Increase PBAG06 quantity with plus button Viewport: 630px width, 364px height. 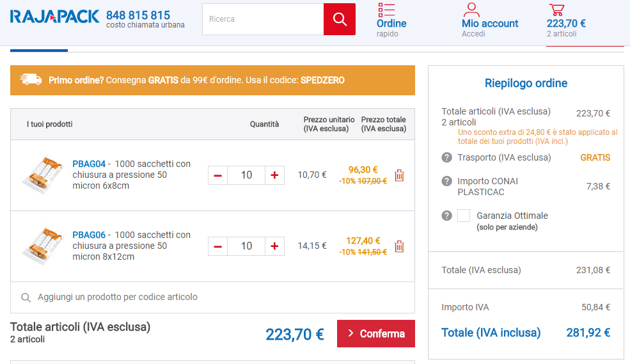click(x=274, y=246)
